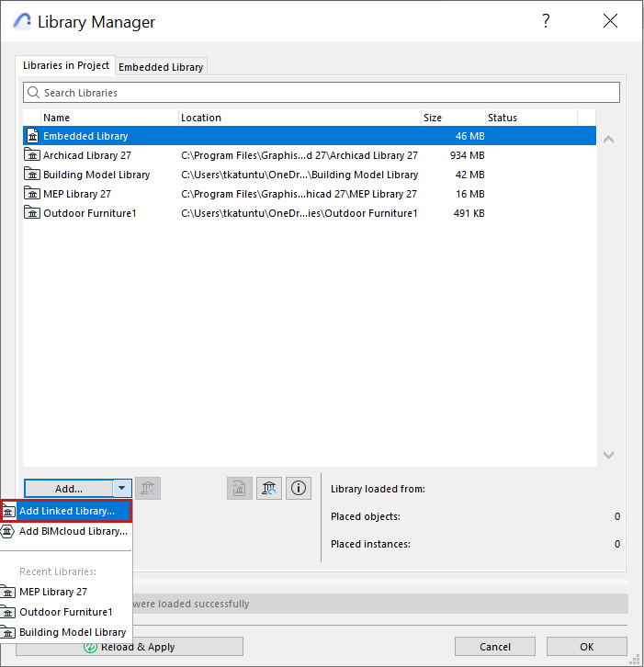
Task: Sort by Name column header
Action: (x=109, y=118)
